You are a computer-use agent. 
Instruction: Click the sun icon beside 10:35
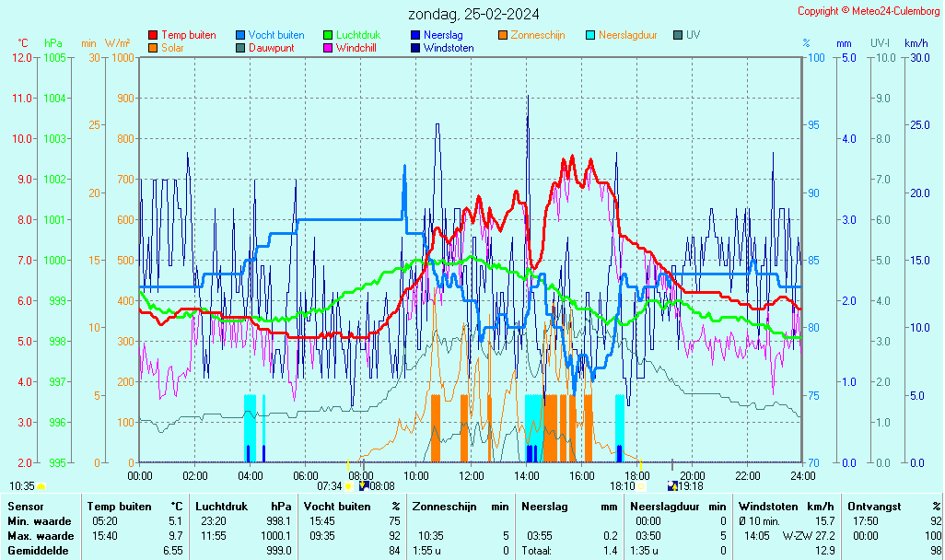pyautogui.click(x=41, y=485)
